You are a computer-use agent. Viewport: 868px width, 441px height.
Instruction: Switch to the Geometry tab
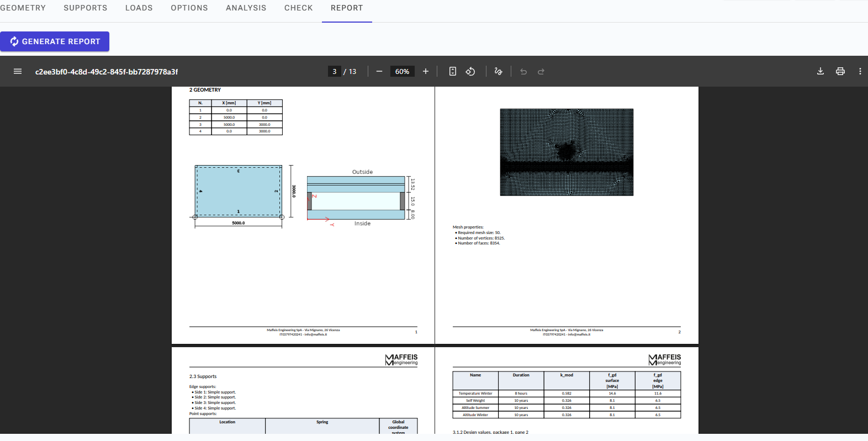tap(23, 8)
